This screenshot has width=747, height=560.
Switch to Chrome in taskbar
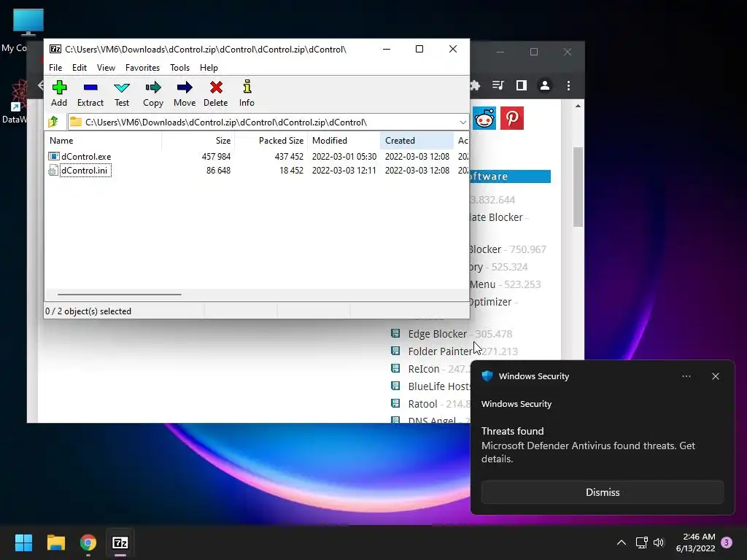(x=88, y=542)
